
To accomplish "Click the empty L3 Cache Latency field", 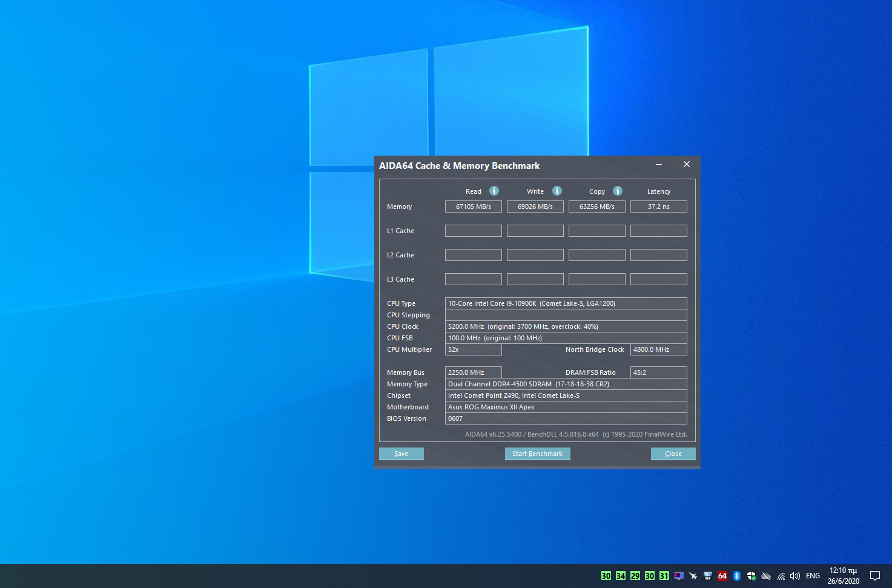I will pyautogui.click(x=659, y=279).
